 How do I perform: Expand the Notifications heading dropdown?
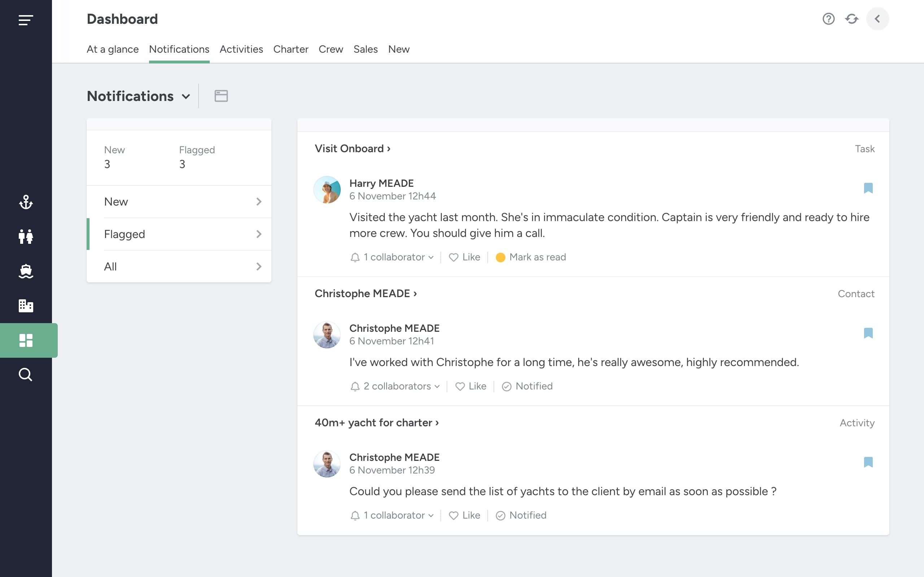[186, 97]
